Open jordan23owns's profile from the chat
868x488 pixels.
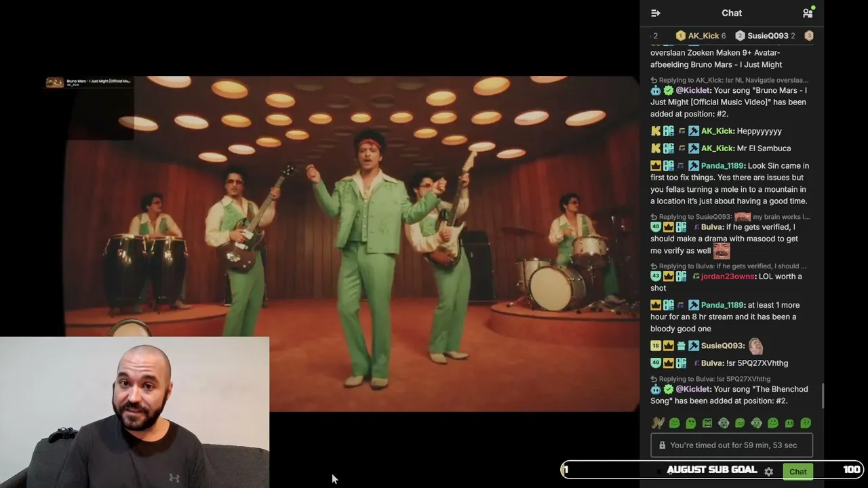click(x=727, y=277)
